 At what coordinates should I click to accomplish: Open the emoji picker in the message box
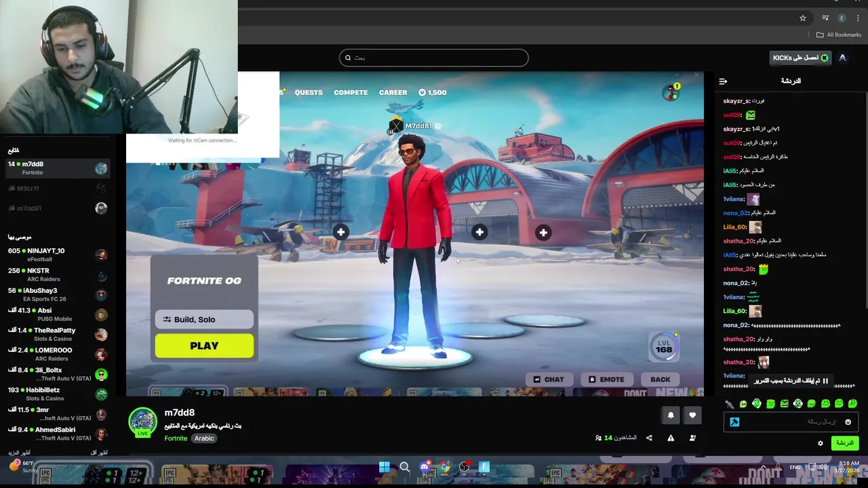coord(848,422)
